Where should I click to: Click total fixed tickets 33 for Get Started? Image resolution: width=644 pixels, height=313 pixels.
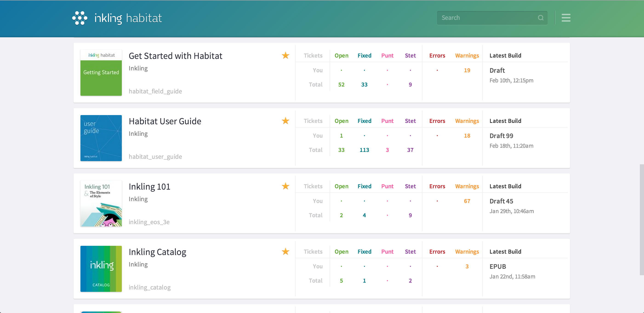[x=364, y=85]
